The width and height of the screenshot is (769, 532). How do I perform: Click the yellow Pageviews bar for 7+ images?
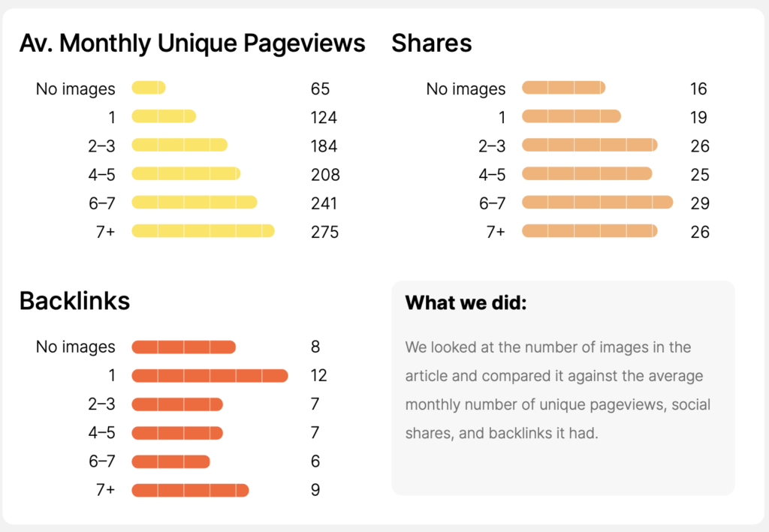[x=203, y=231]
